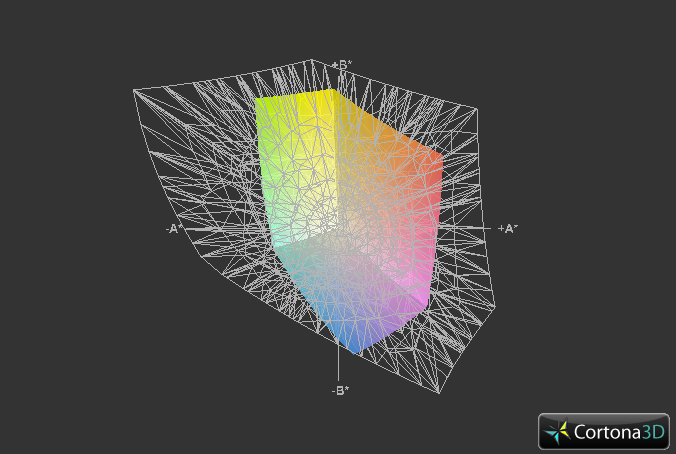Click the top-left corner of the wireframe

pos(135,90)
